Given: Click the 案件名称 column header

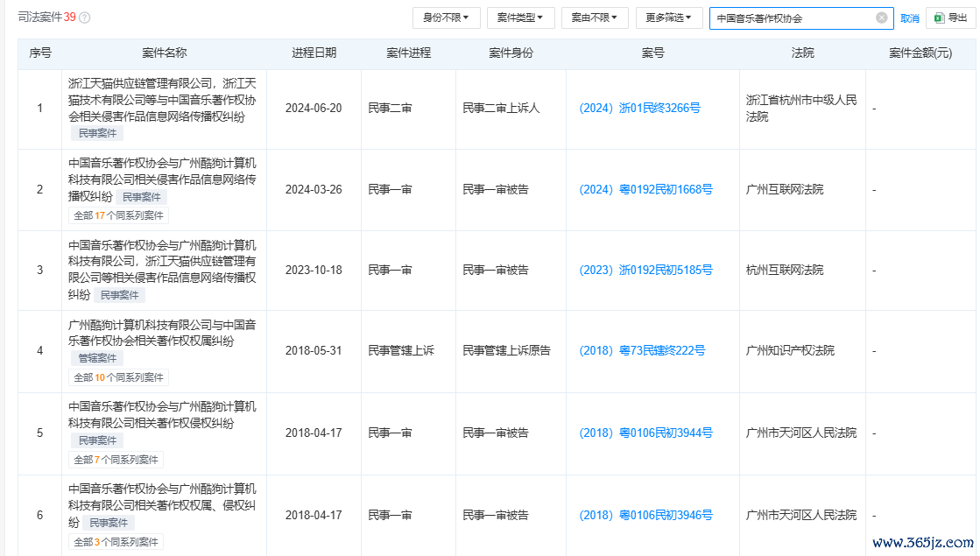Looking at the screenshot, I should pos(165,53).
